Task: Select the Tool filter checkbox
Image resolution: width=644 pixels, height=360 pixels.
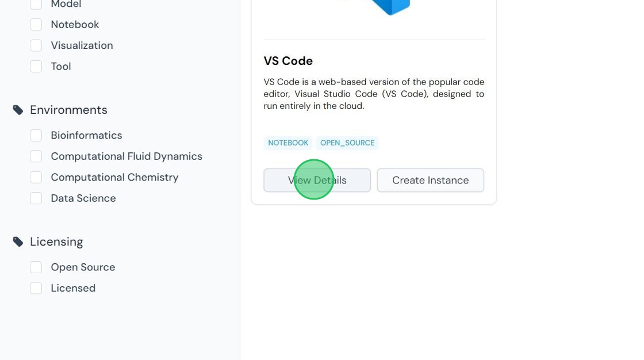Action: 36,66
